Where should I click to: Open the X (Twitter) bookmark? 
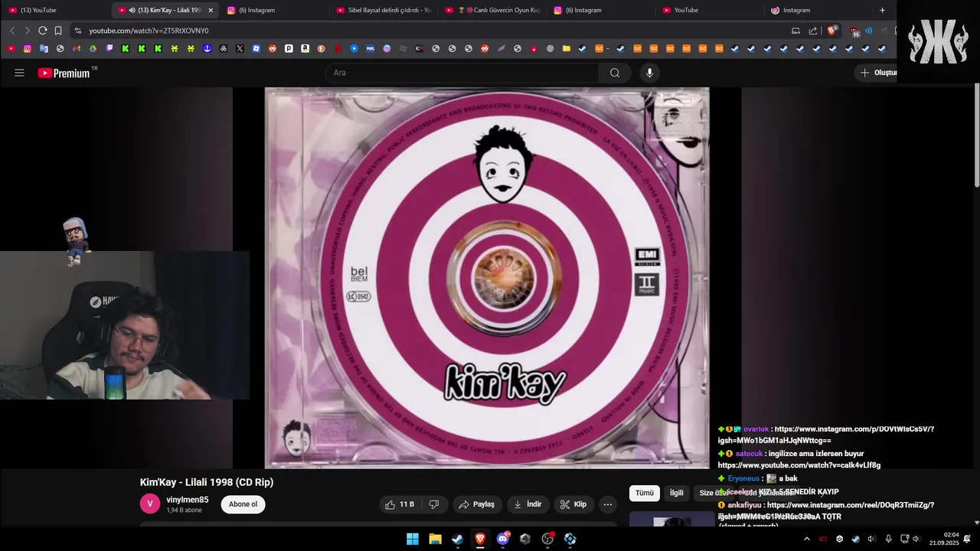[x=240, y=48]
